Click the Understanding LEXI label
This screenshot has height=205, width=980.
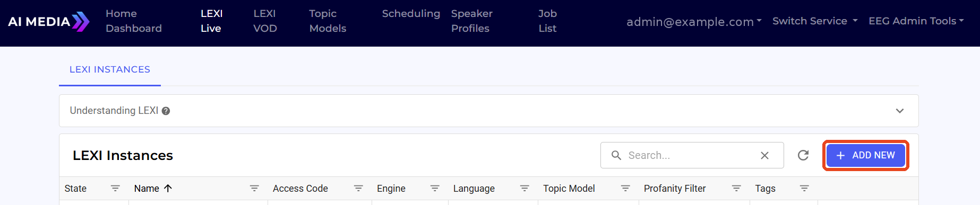click(x=114, y=111)
